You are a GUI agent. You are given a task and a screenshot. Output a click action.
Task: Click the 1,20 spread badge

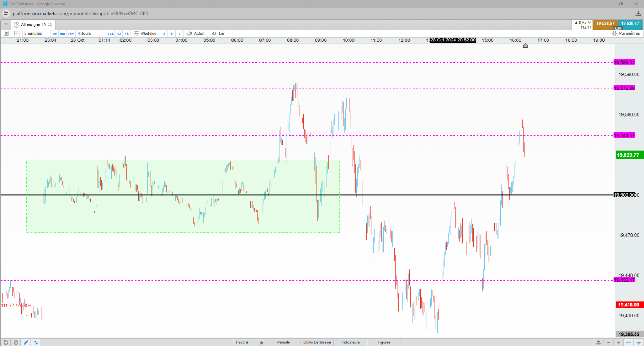point(618,28)
